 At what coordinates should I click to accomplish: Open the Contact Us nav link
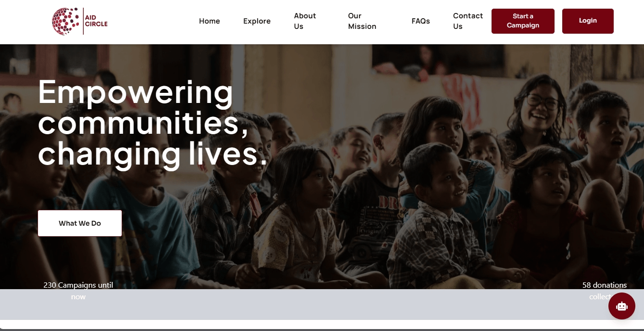[x=468, y=21]
